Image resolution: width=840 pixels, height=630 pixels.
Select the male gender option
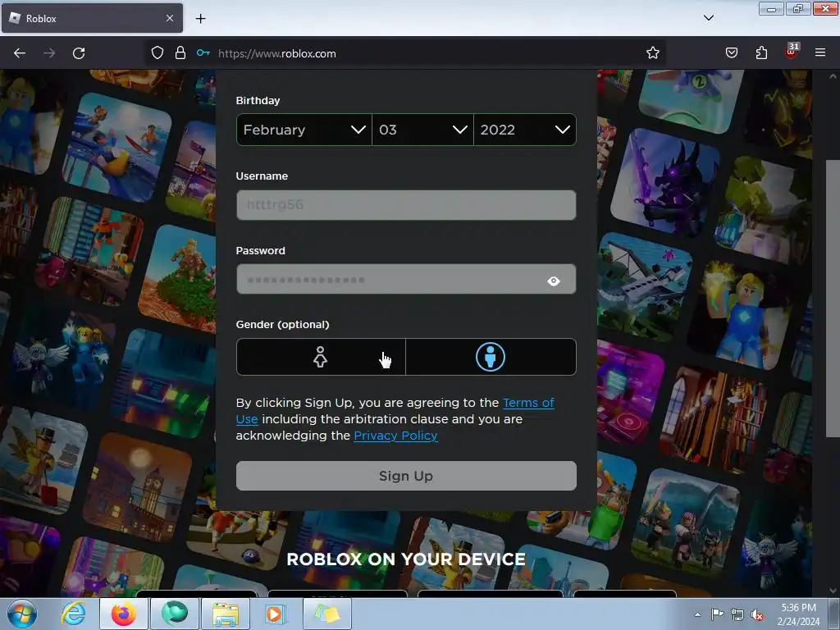[491, 357]
